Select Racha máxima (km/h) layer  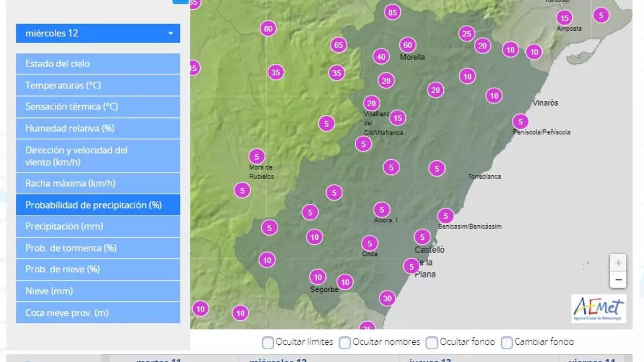pos(98,183)
